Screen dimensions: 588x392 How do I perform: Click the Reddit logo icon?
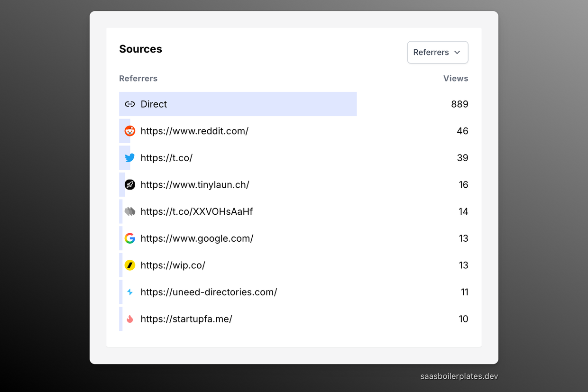130,131
